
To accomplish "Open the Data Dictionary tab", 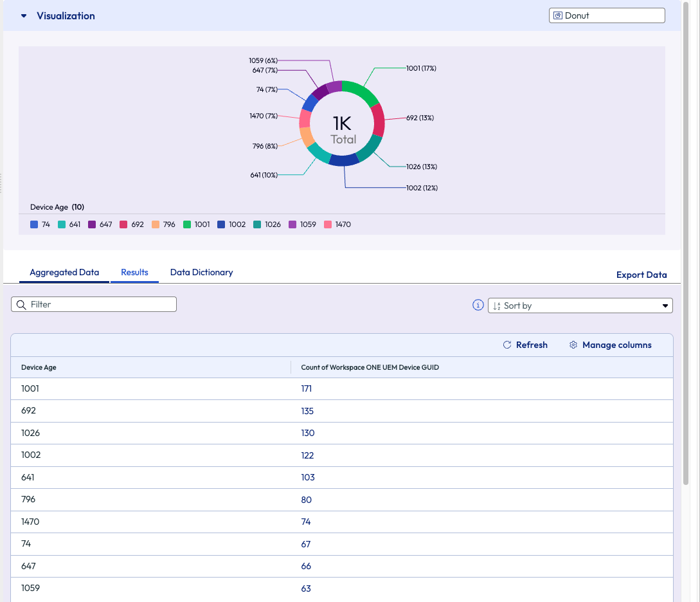I will click(x=201, y=273).
